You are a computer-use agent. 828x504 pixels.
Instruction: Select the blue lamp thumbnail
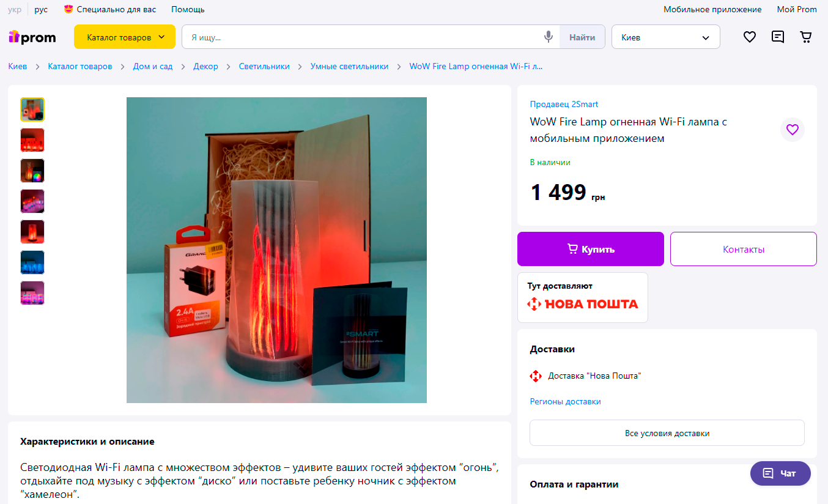pos(32,262)
